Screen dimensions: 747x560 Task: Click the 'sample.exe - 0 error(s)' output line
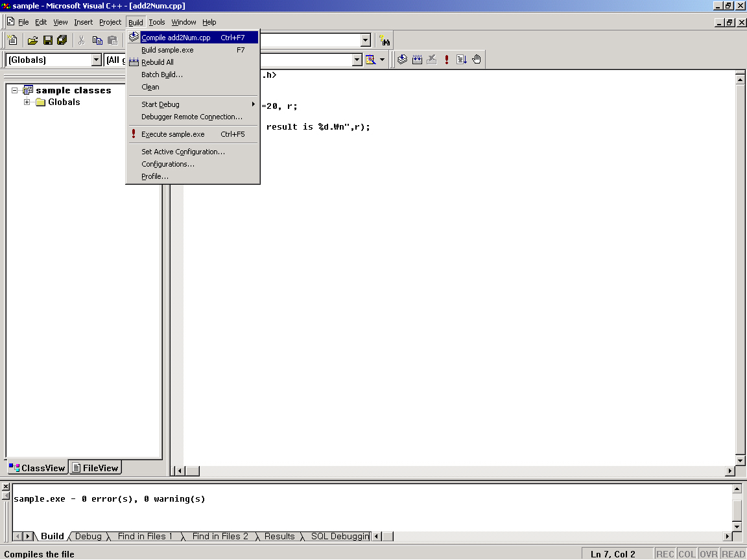tap(110, 498)
